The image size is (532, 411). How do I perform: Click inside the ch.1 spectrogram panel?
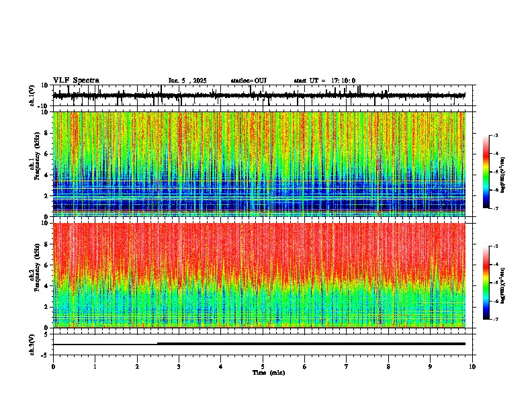click(x=259, y=164)
